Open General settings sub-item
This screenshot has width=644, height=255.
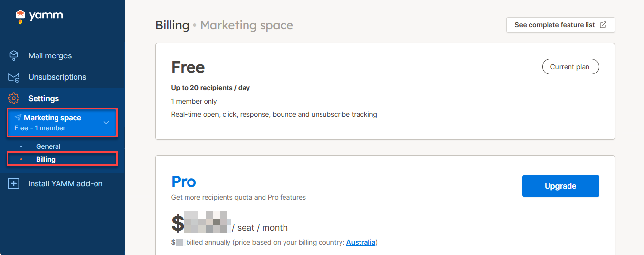coord(48,146)
